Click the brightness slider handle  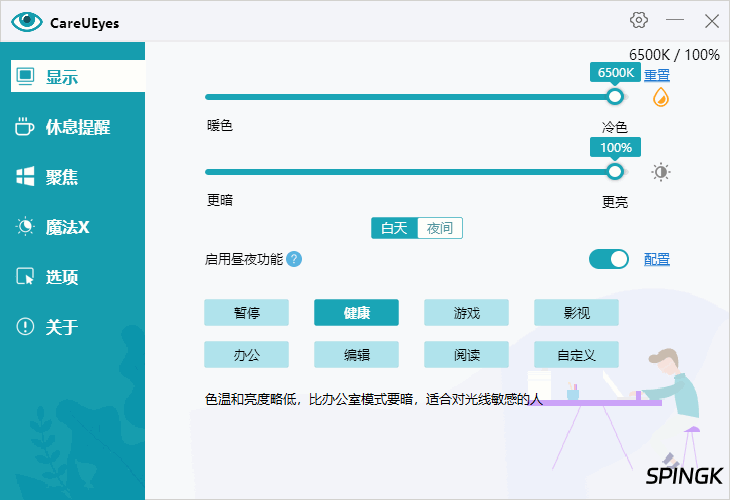pyautogui.click(x=615, y=172)
